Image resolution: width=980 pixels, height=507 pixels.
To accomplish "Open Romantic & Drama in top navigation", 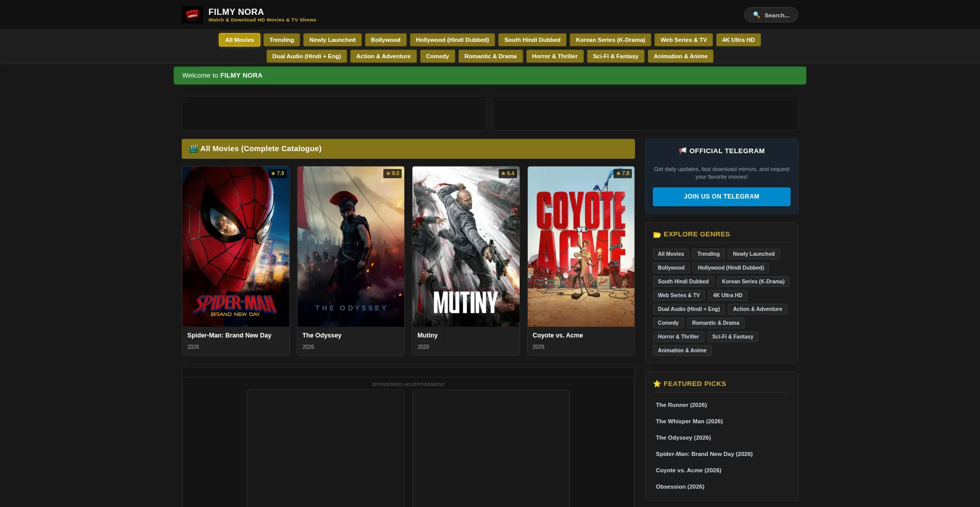I will tap(491, 56).
